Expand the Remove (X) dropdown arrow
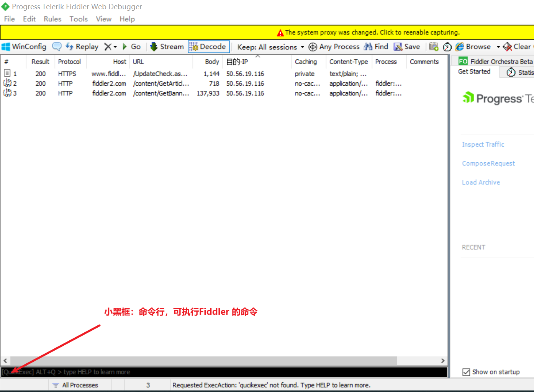 [115, 47]
